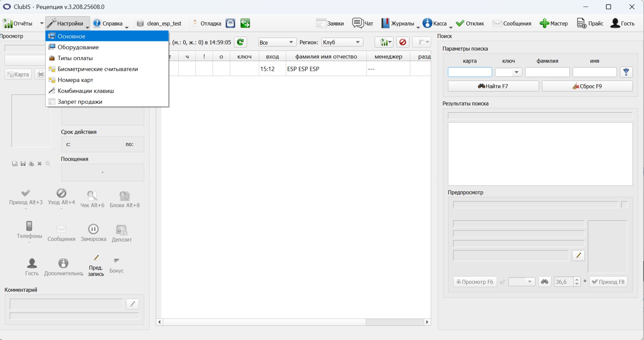The image size is (644, 340).
Task: Click the funnel filter icon in search
Action: 626,72
